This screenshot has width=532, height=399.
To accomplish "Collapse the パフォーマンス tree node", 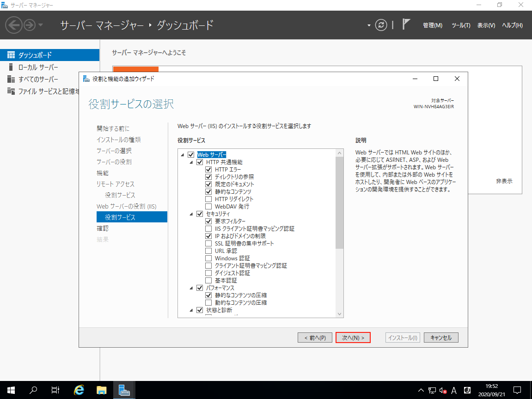I will (191, 288).
